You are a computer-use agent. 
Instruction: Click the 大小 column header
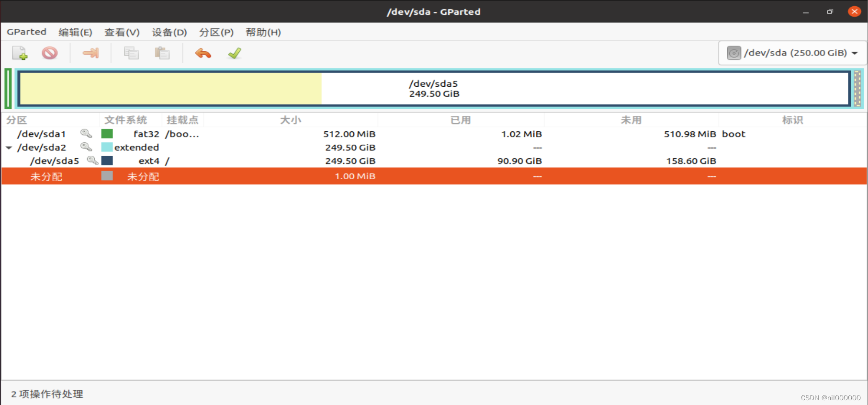point(291,120)
